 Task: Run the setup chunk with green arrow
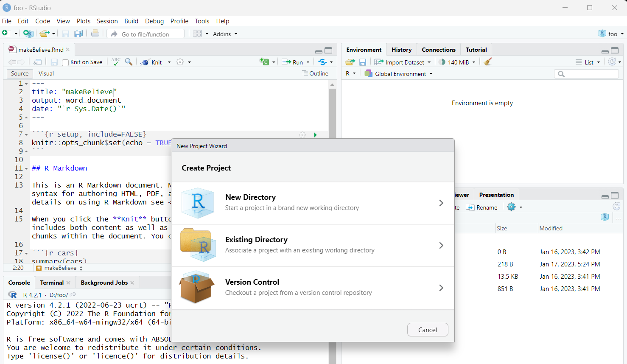[315, 135]
